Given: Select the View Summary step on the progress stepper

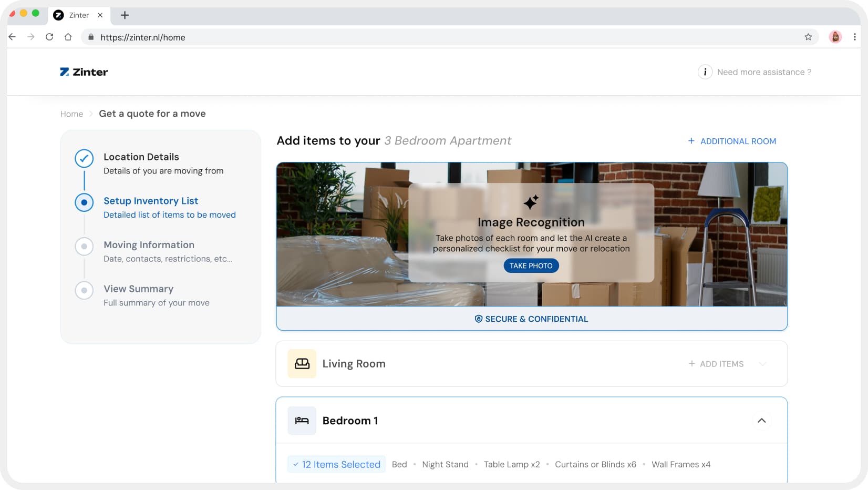Looking at the screenshot, I should [x=84, y=290].
